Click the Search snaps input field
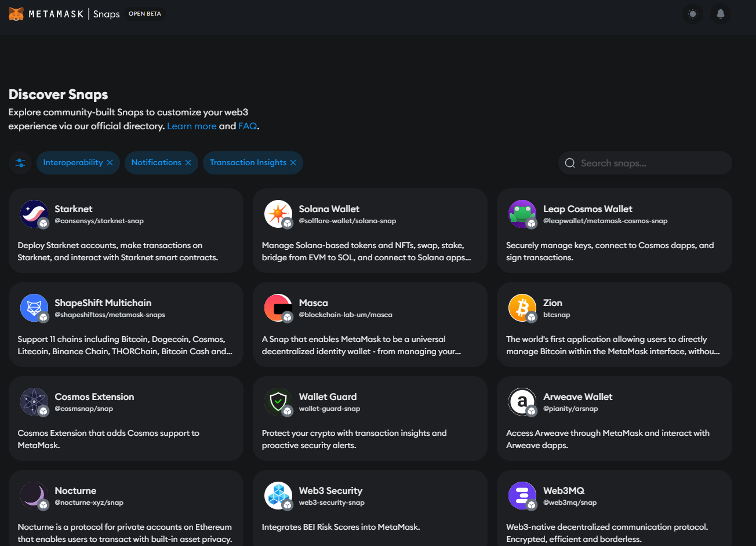756x546 pixels. (645, 163)
